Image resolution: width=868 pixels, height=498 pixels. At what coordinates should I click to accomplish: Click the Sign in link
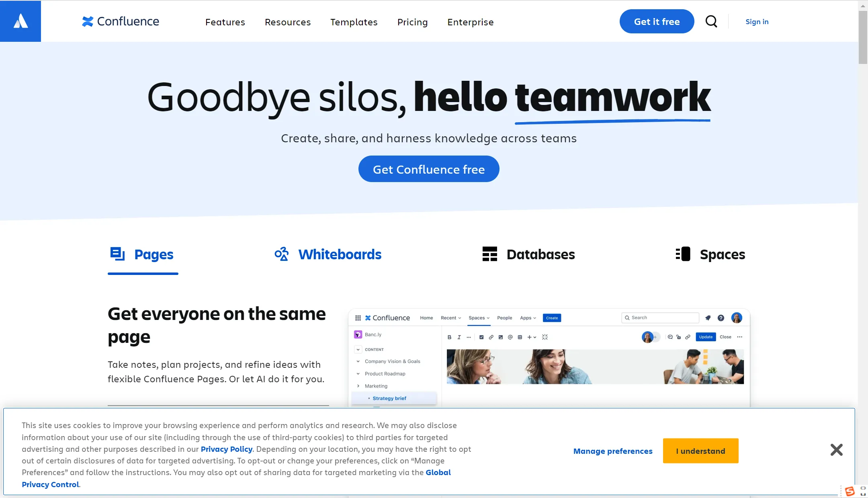pyautogui.click(x=757, y=21)
